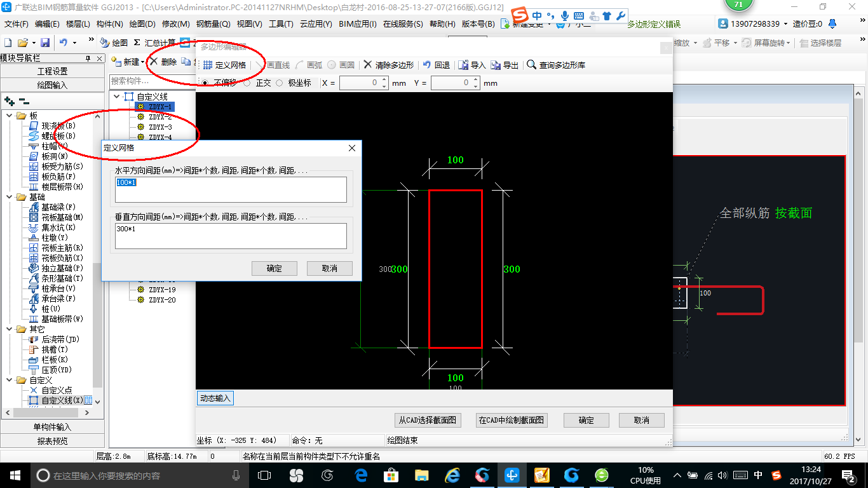
Task: Open 编辑(E) menu
Action: [x=48, y=24]
